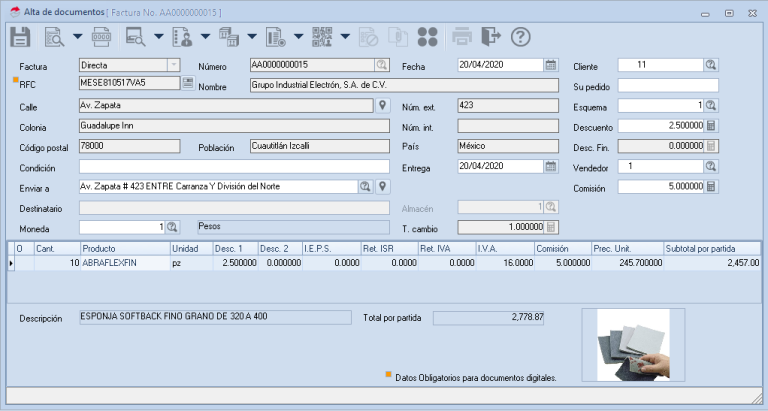Click the lookup icon beside Cliente field
The height and width of the screenshot is (411, 768).
(711, 65)
